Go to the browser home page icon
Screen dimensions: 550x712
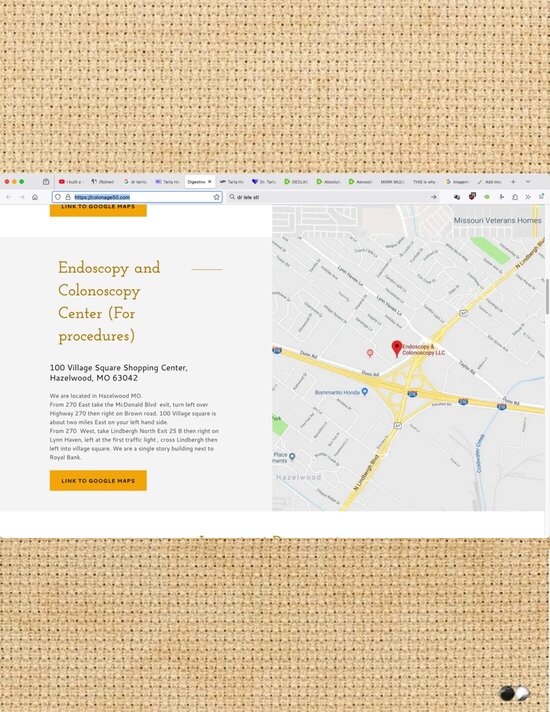(35, 197)
